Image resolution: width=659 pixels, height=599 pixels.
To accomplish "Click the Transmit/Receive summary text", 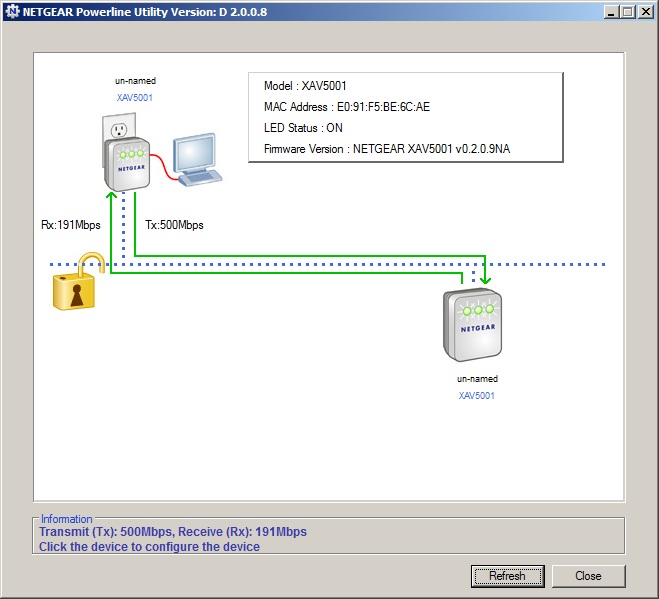I will click(x=173, y=532).
